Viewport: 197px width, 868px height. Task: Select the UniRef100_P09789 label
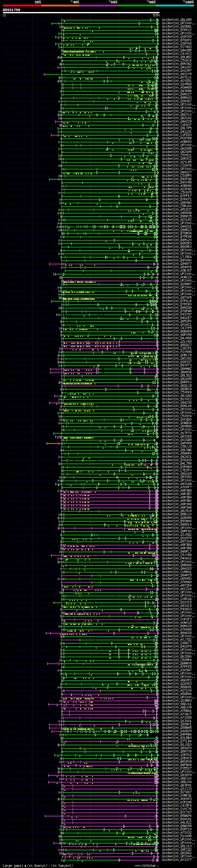(177, 139)
